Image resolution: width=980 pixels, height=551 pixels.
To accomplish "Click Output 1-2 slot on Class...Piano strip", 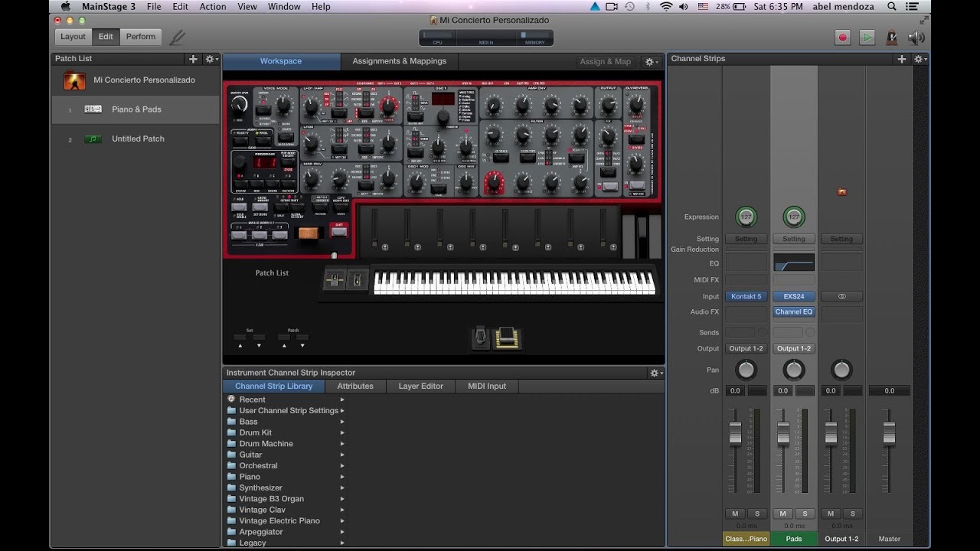I will 746,348.
